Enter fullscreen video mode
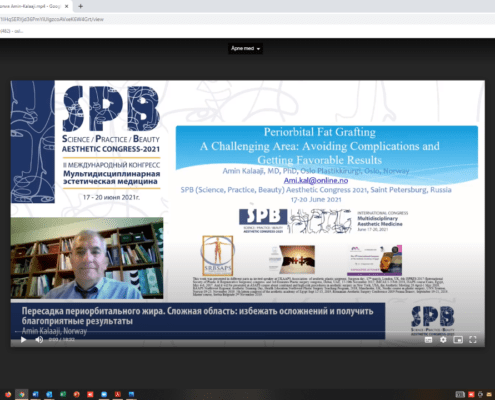The width and height of the screenshot is (495, 400). 473,339
